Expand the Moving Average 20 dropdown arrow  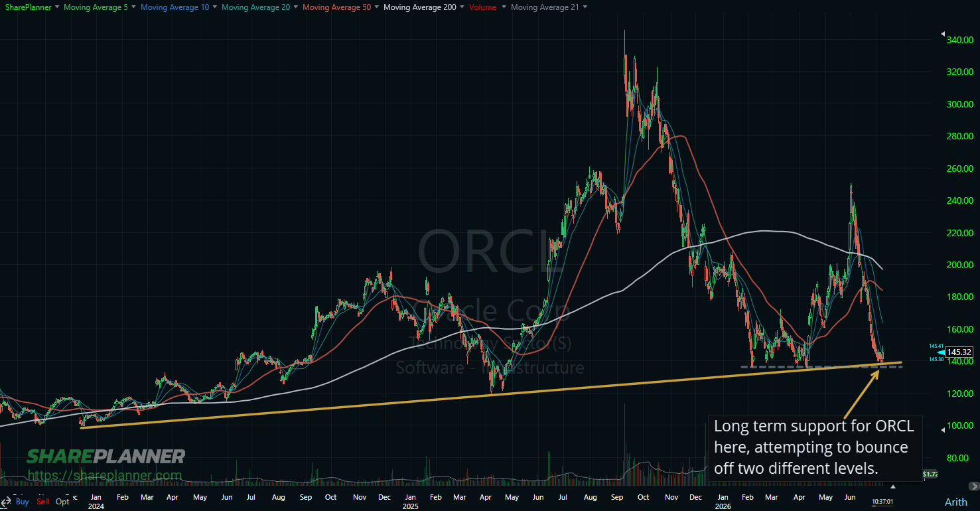click(x=295, y=7)
